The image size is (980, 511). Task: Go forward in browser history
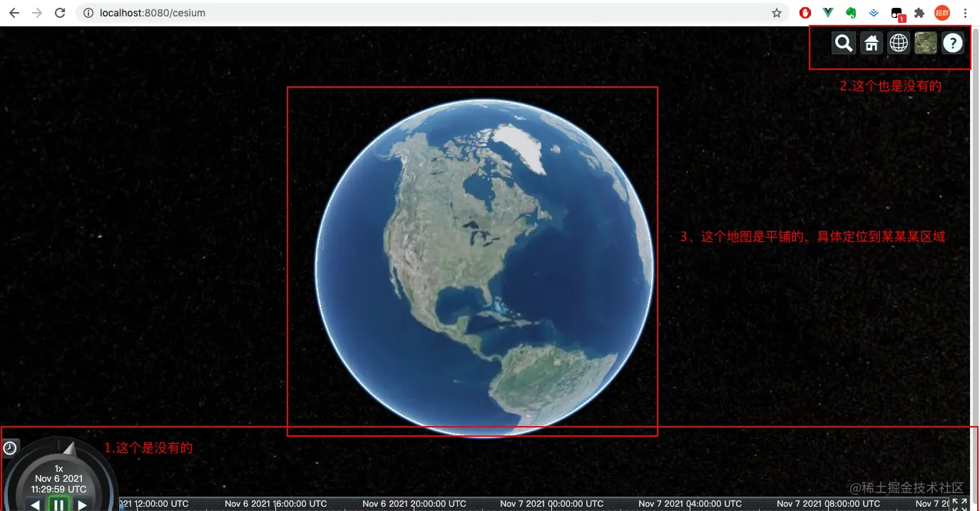37,13
